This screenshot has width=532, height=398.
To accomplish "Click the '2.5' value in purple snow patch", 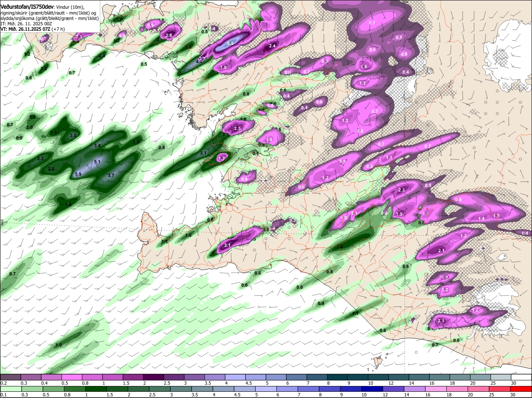I will click(237, 129).
